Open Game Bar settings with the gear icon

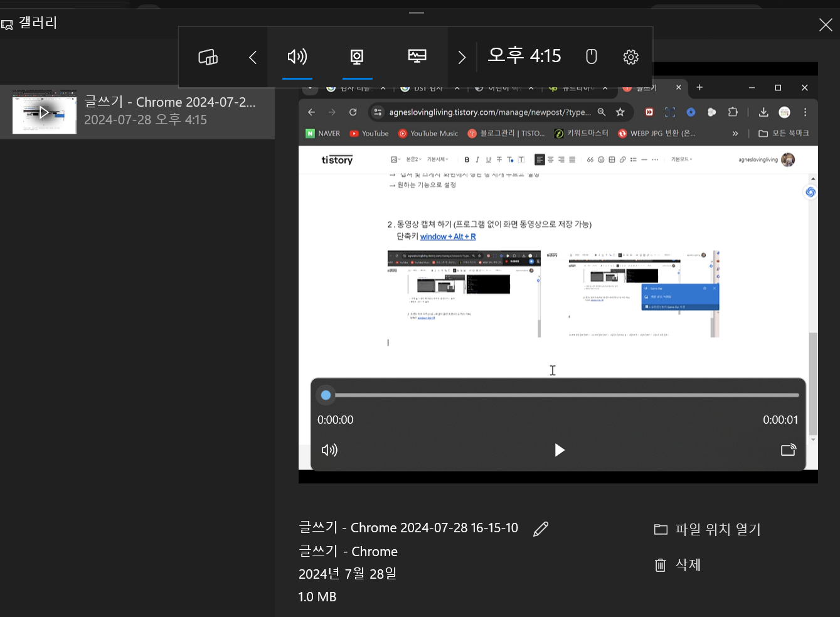click(x=630, y=56)
